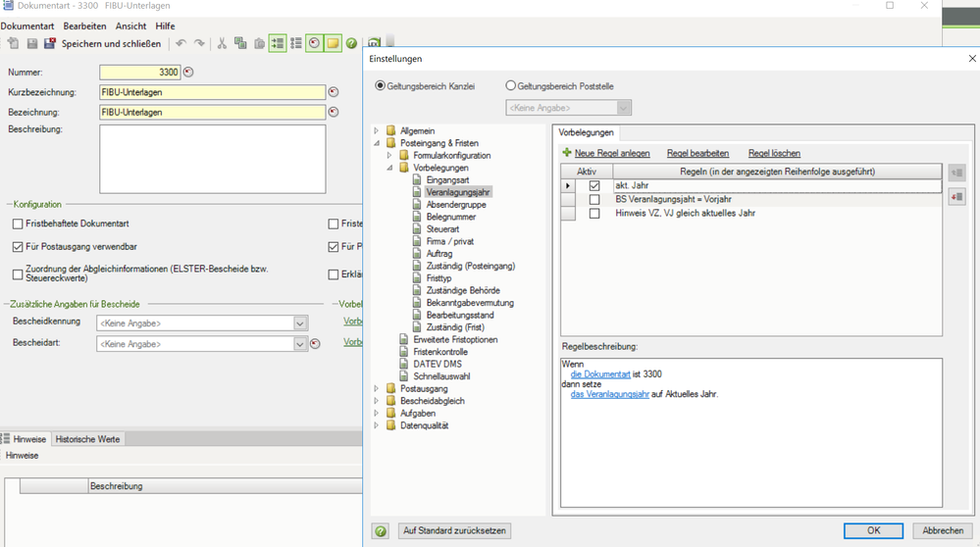The height and width of the screenshot is (547, 980).
Task: Click the history icon beside Bezeichnung field
Action: tap(334, 112)
